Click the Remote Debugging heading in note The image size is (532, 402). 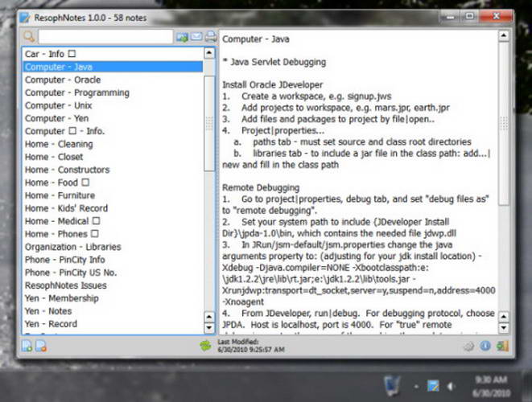(261, 187)
